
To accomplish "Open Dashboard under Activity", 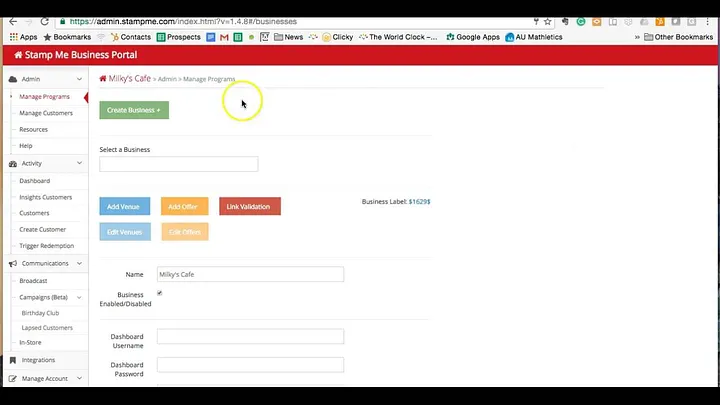I will pyautogui.click(x=34, y=181).
